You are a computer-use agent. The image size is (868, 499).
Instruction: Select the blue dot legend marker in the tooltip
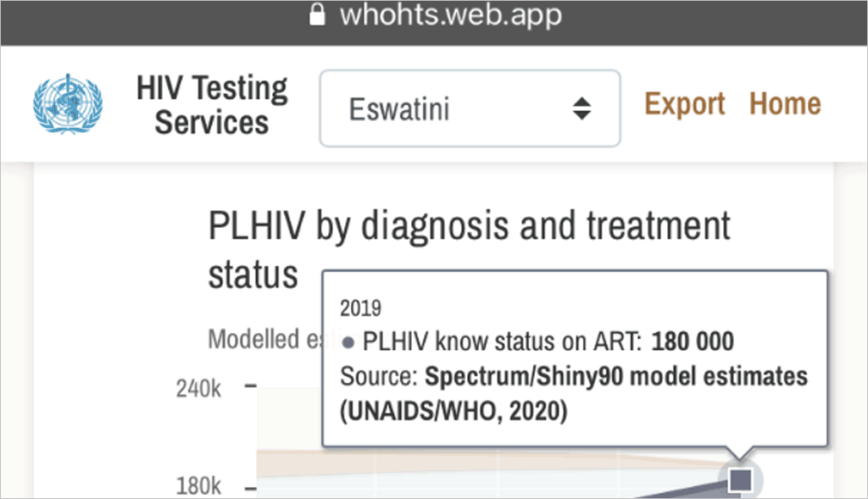pos(350,341)
